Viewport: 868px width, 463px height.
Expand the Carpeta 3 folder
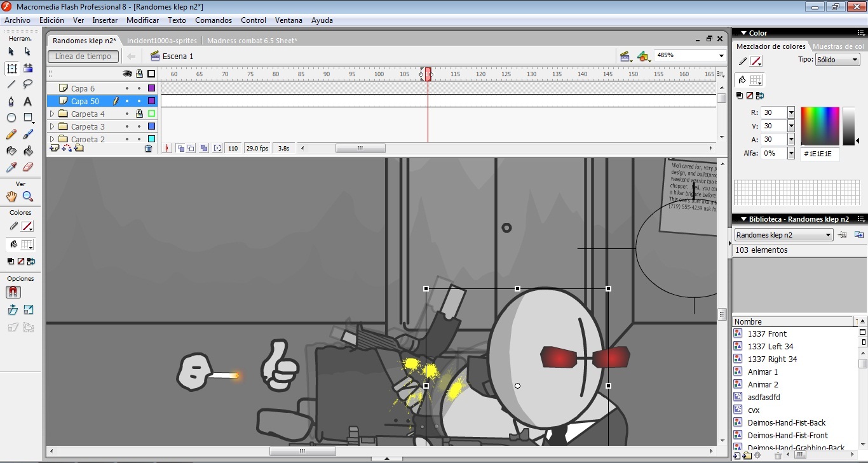(x=52, y=126)
